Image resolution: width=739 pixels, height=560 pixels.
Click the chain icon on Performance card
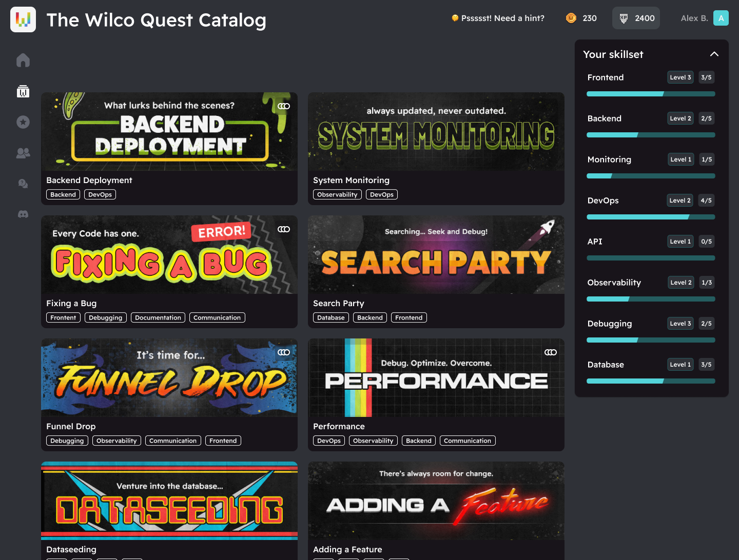(x=551, y=352)
